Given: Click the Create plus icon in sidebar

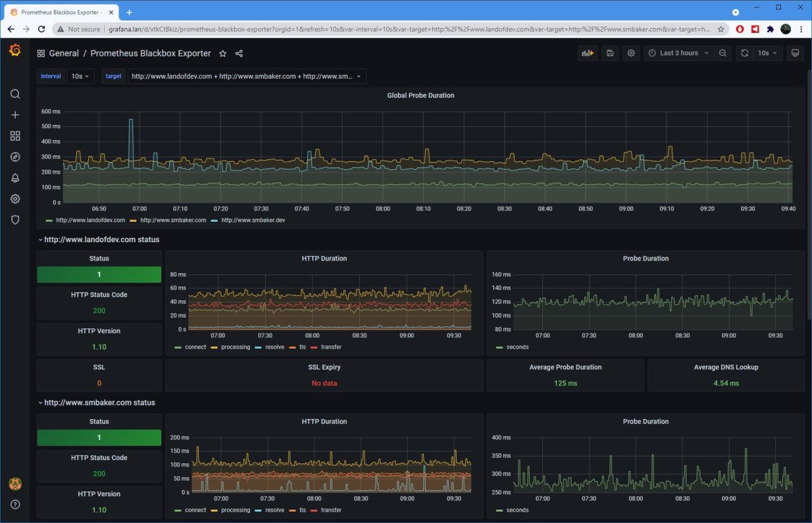Looking at the screenshot, I should point(15,115).
